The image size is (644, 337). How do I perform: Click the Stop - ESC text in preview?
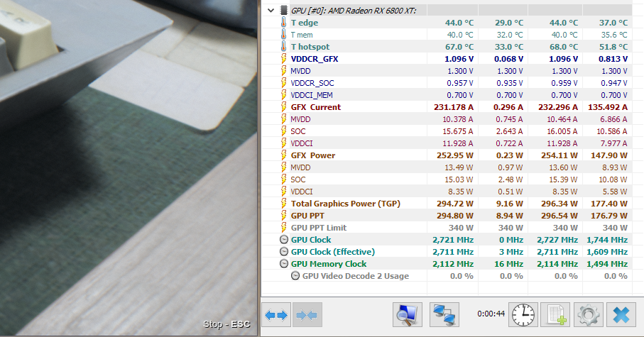pos(227,324)
